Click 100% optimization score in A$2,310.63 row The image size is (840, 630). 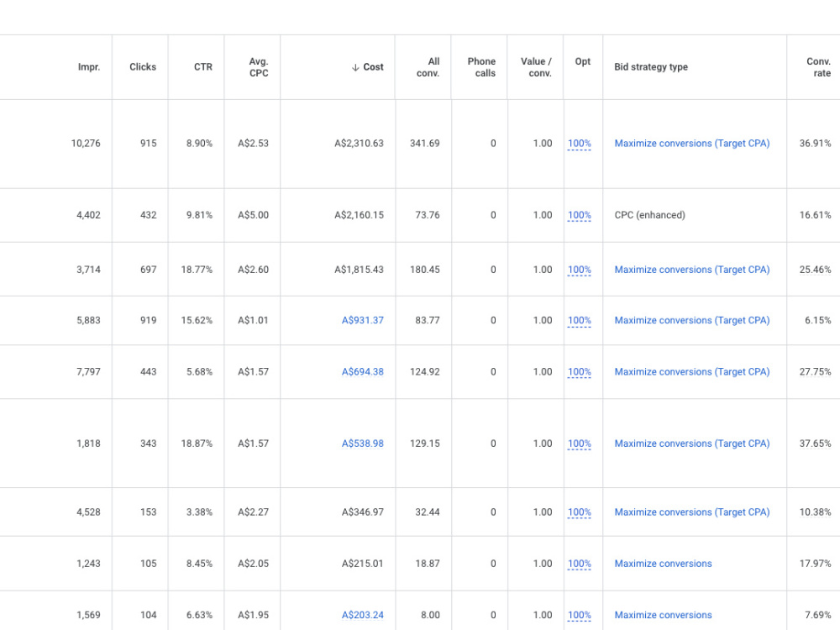tap(579, 144)
